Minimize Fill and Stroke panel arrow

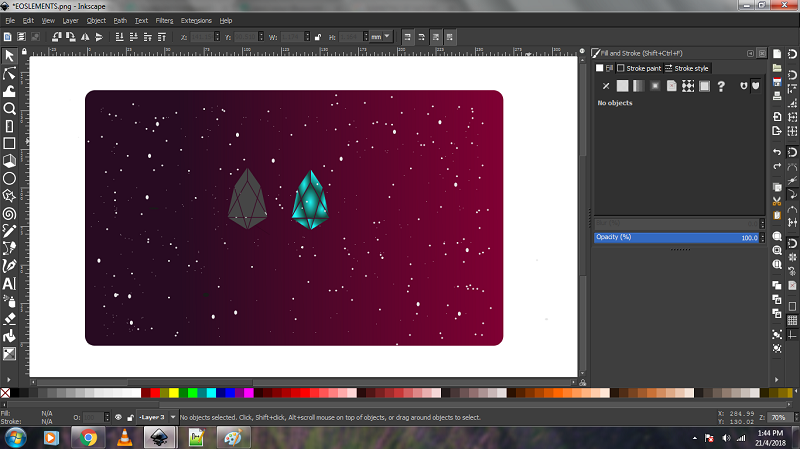751,53
